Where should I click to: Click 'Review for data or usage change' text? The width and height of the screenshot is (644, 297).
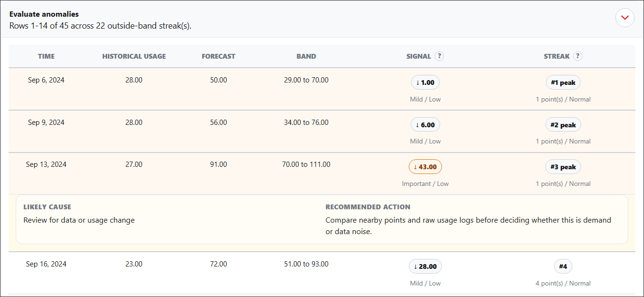(x=79, y=220)
